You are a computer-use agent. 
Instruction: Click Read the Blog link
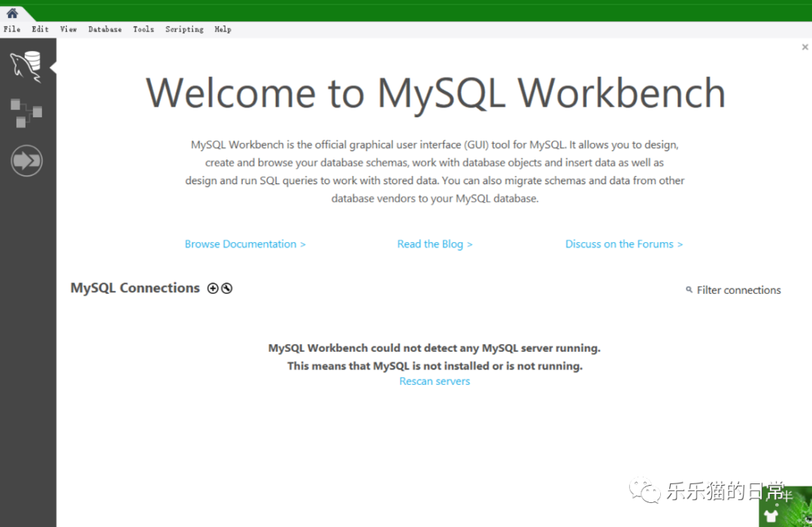[x=435, y=244]
